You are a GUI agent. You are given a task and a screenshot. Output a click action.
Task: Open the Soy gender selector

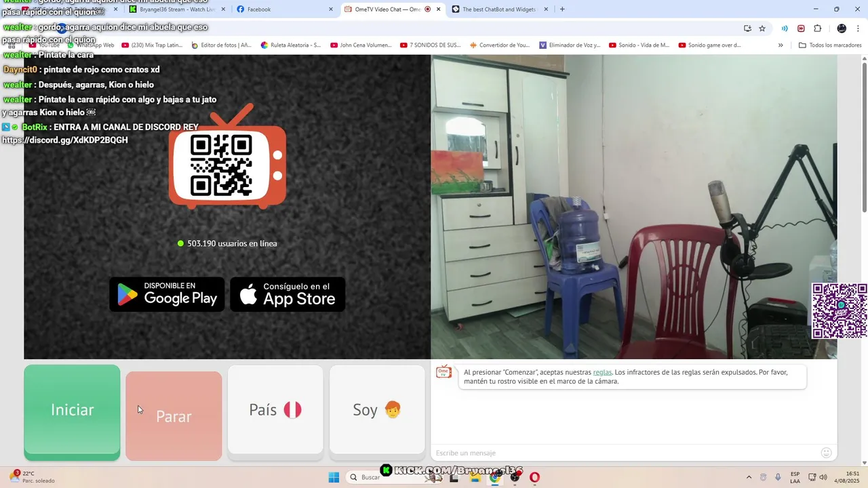click(x=377, y=409)
